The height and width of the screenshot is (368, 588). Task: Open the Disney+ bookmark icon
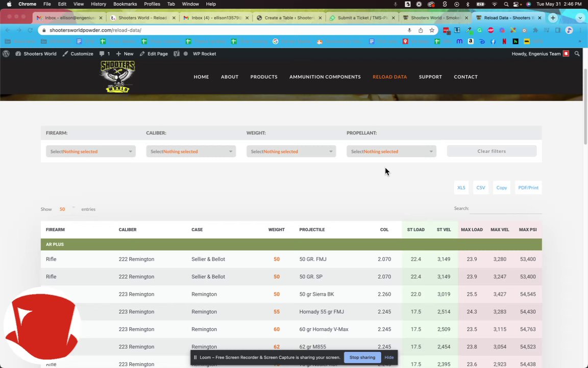coord(482,41)
